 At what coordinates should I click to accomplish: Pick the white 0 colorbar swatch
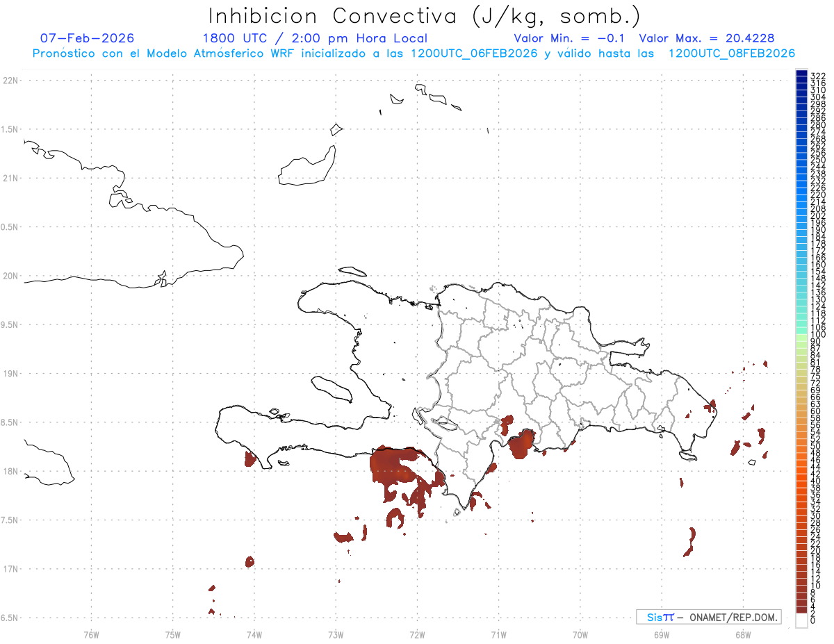coord(801,620)
